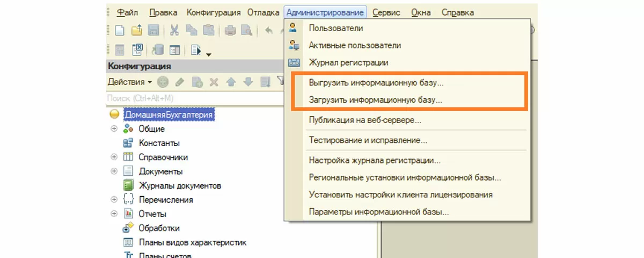Screen dimensions: 644x258
Task: Expand the Отчеты tree node
Action: [x=114, y=213]
